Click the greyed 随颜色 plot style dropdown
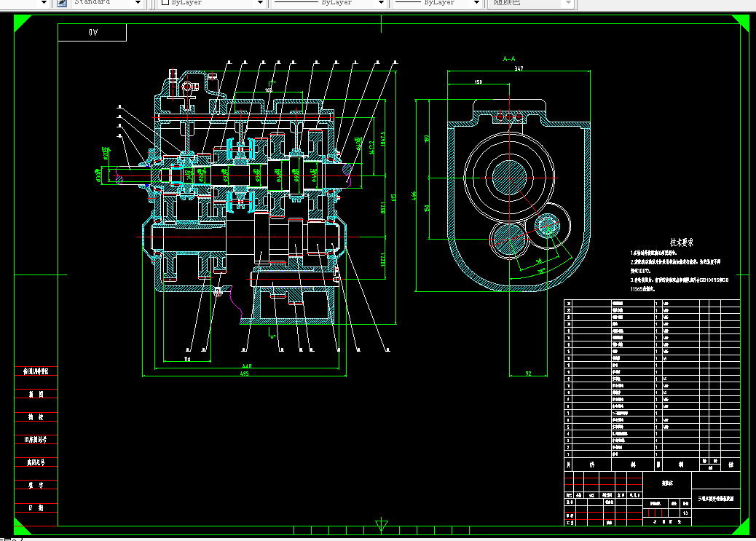The image size is (756, 541). click(530, 3)
